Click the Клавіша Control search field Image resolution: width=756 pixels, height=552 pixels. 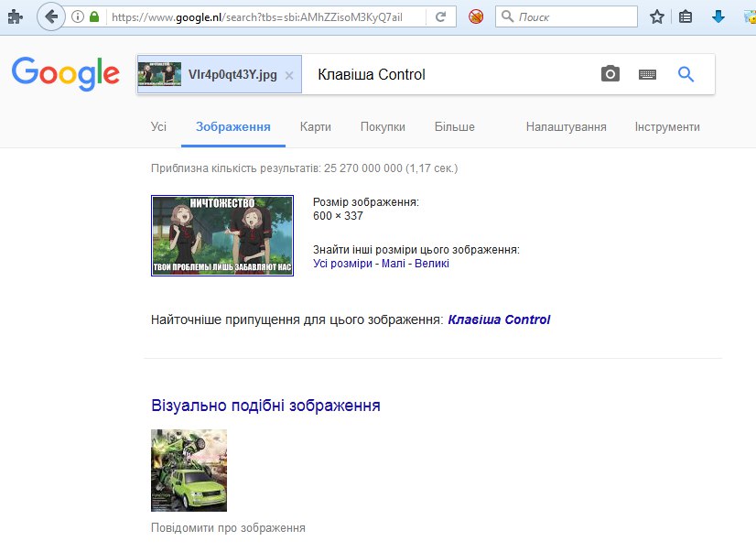[448, 74]
